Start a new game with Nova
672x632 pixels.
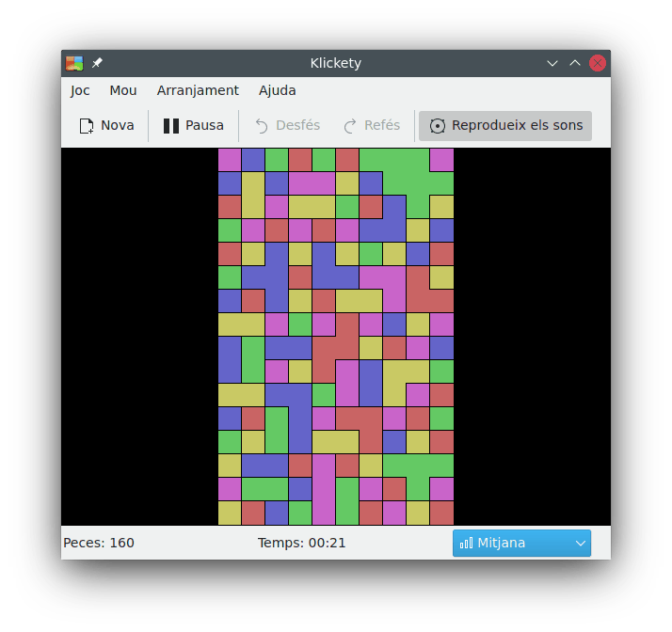[106, 125]
